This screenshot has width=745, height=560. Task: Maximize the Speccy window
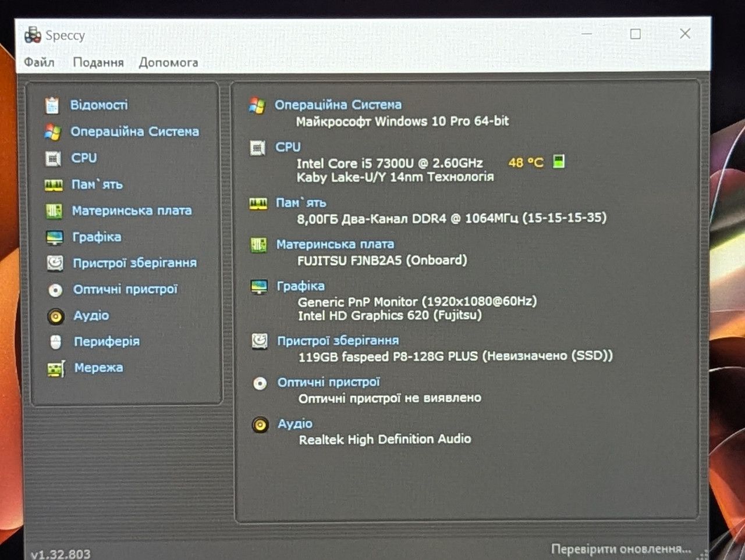tap(636, 34)
